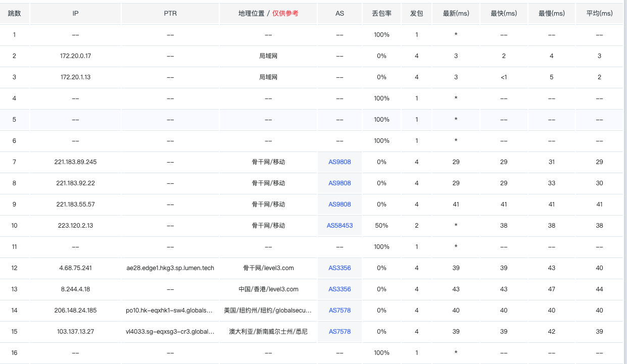
Task: Select the IP 206.148.24.185
Action: [x=75, y=310]
